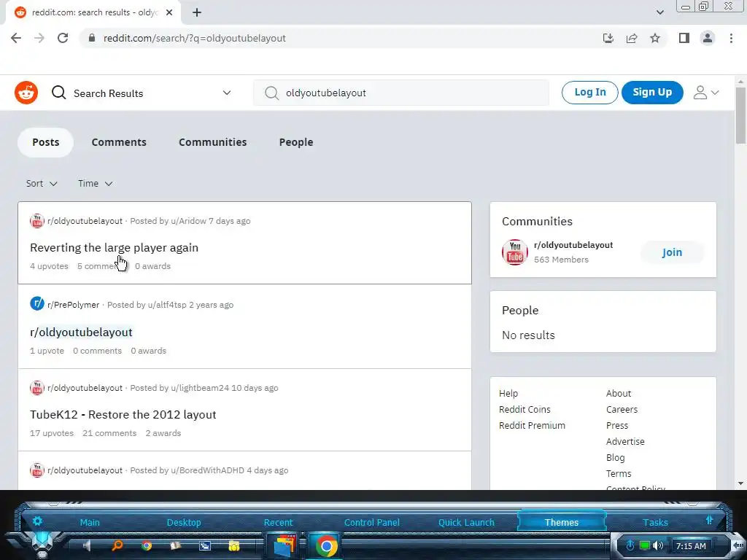747x560 pixels.
Task: Click subreddit icon of Aridow's post
Action: click(37, 221)
